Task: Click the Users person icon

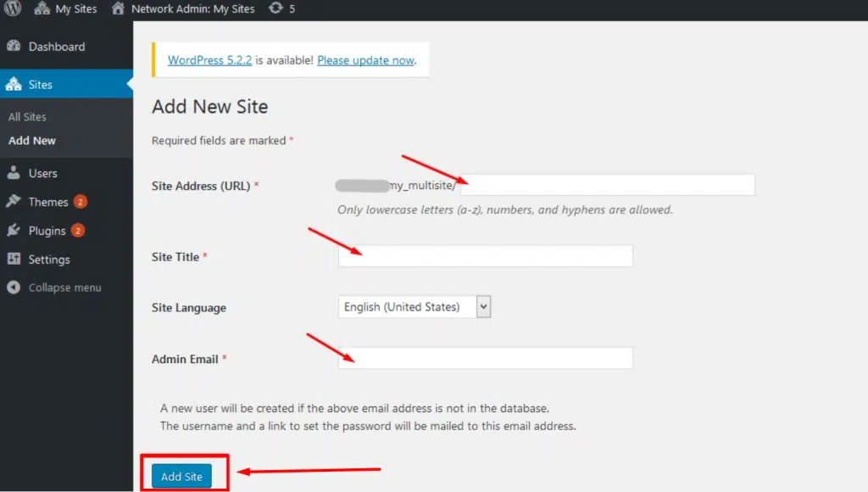Action: tap(14, 173)
